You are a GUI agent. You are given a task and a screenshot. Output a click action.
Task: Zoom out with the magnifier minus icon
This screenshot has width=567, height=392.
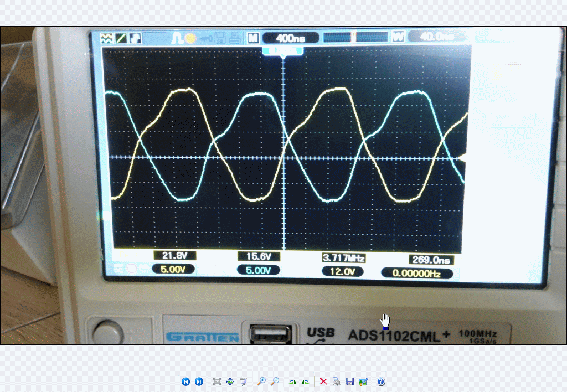(x=275, y=381)
